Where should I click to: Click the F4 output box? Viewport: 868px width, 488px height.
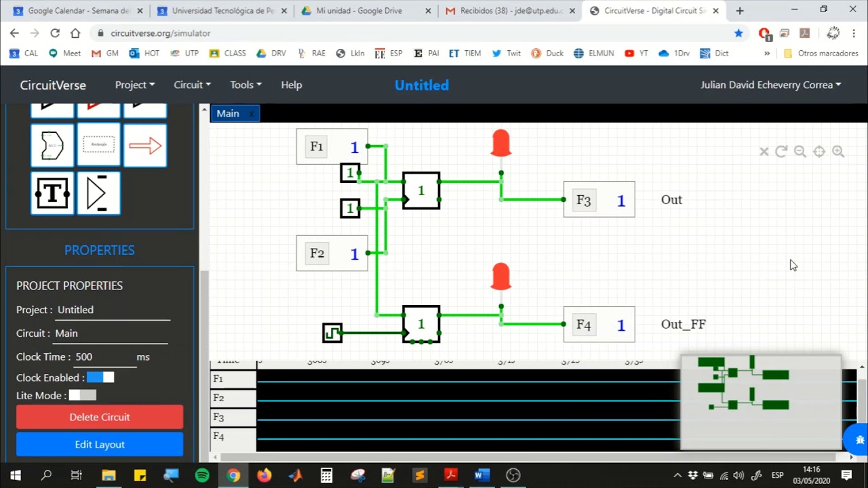coord(599,325)
